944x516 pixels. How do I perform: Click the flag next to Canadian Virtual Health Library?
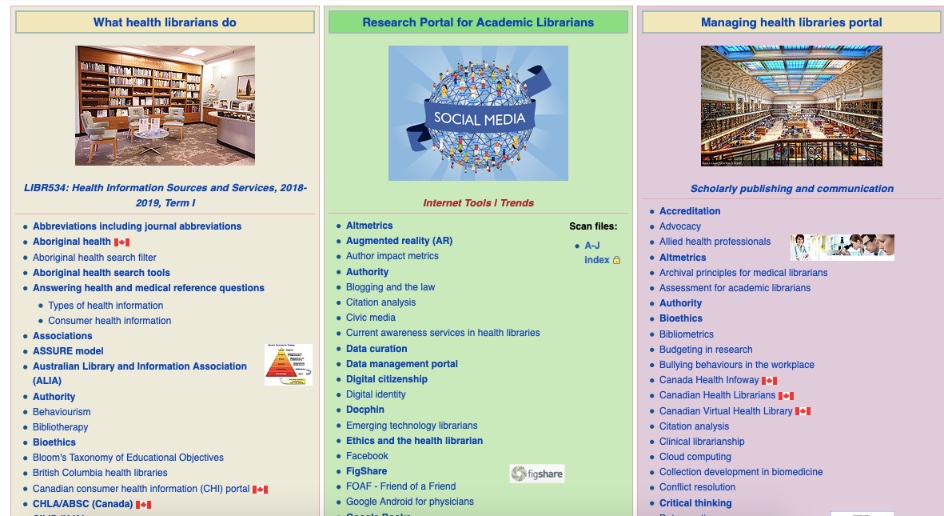pos(803,411)
